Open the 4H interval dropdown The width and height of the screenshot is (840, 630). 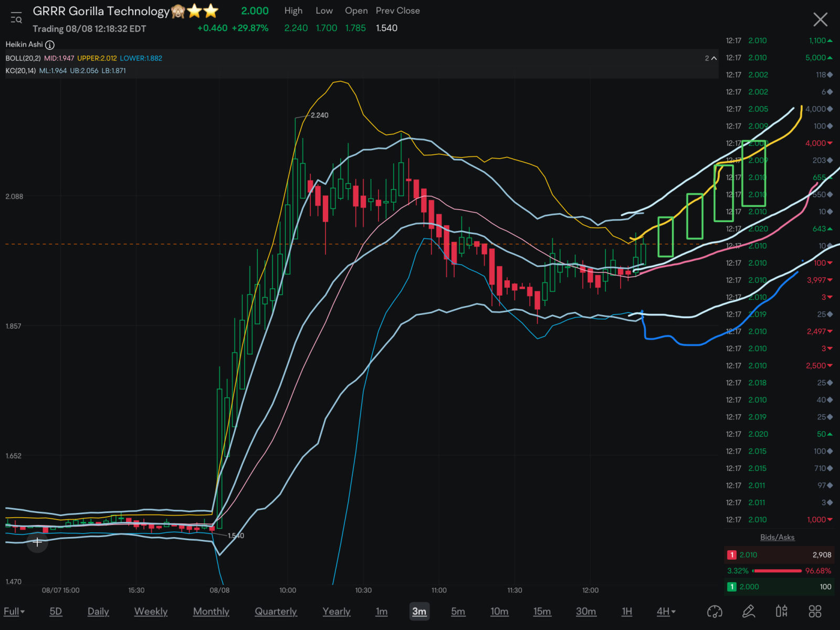(666, 611)
